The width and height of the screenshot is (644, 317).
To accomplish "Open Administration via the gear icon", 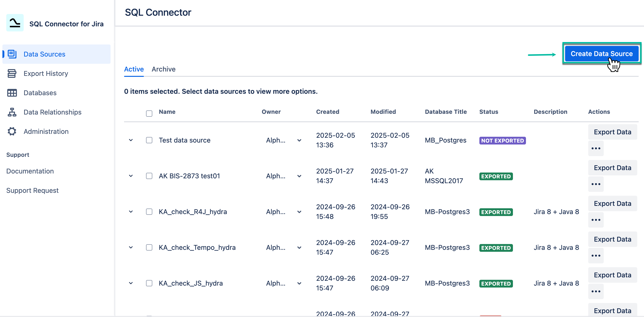I will 12,131.
